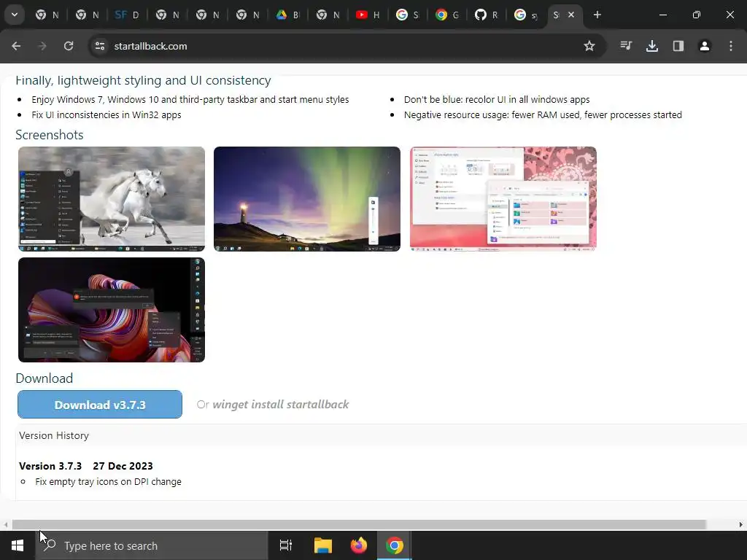
Task: View site information icon in address bar
Action: (x=100, y=46)
